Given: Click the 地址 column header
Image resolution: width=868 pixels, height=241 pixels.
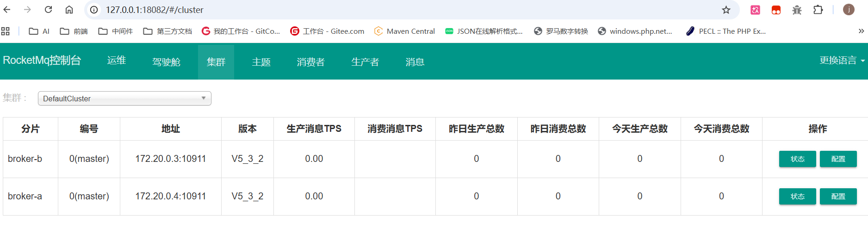Looking at the screenshot, I should pyautogui.click(x=170, y=129).
